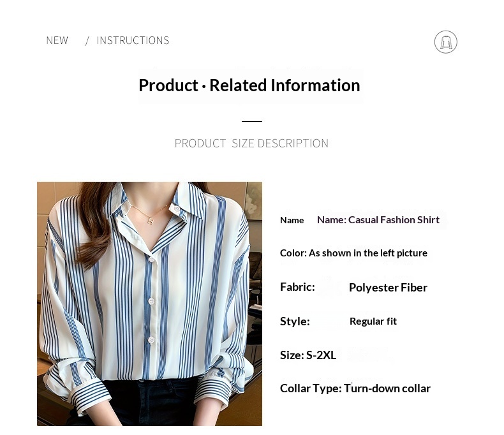Select the Regular fit value
Screen dimensions: 504x435
[x=373, y=321]
